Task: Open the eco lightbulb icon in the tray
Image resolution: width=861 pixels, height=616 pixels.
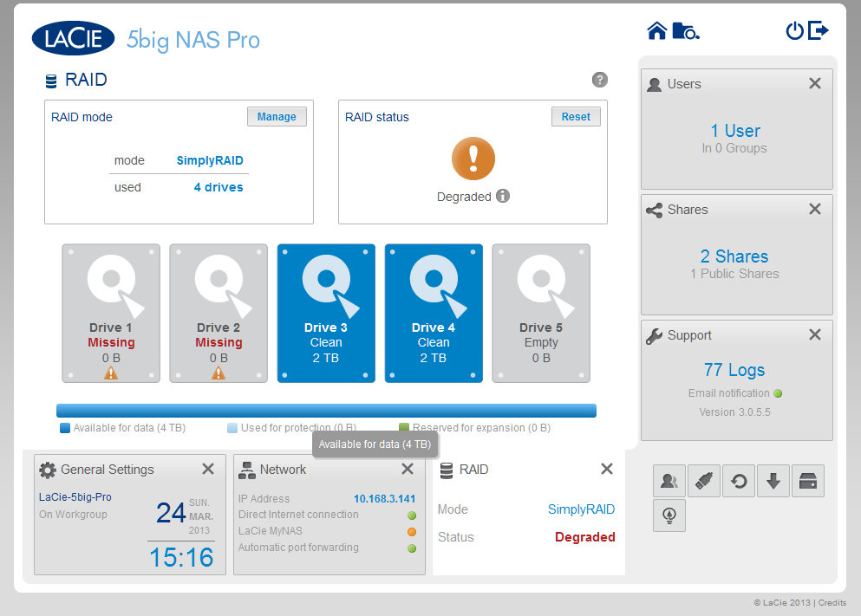Action: click(669, 515)
